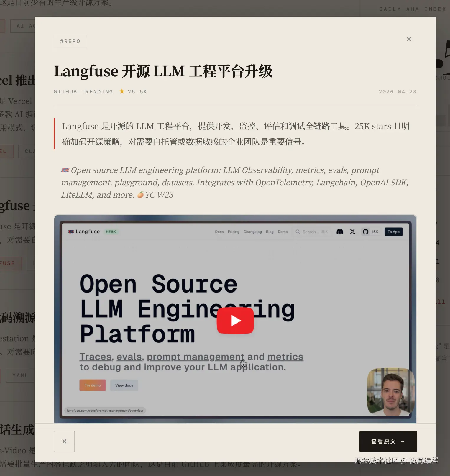450x476 pixels.
Task: Click the YAML tag in the background page
Action: click(x=20, y=375)
